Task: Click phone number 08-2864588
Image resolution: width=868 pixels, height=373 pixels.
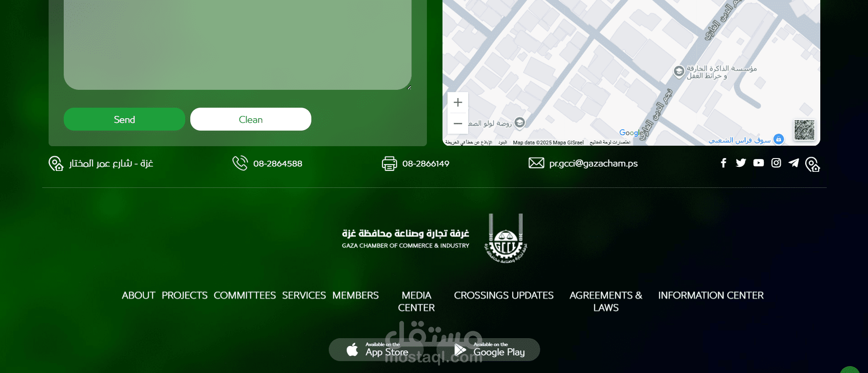Action: [278, 164]
